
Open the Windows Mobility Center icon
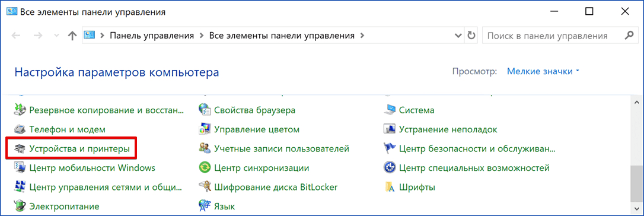pos(20,167)
